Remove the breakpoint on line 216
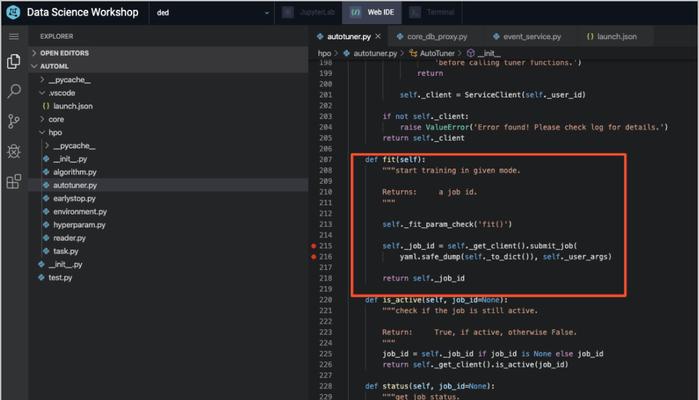The height and width of the screenshot is (400, 699). [x=313, y=257]
